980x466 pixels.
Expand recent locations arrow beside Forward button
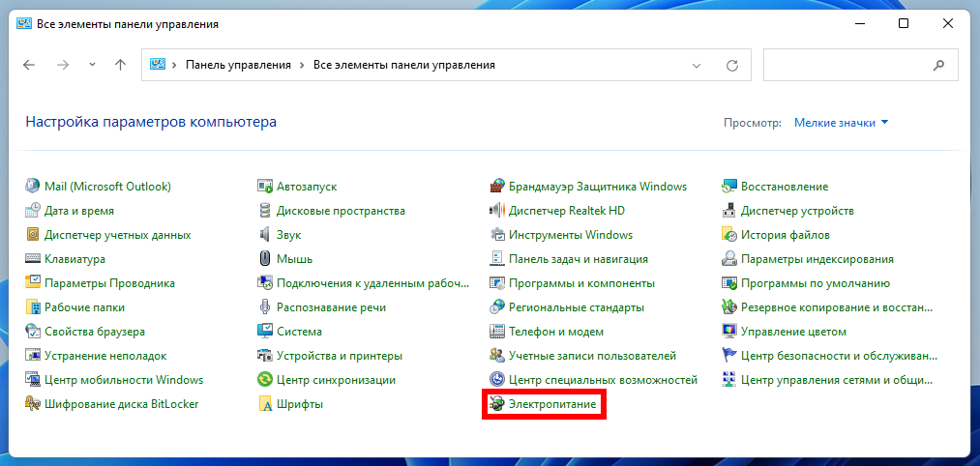[x=92, y=65]
